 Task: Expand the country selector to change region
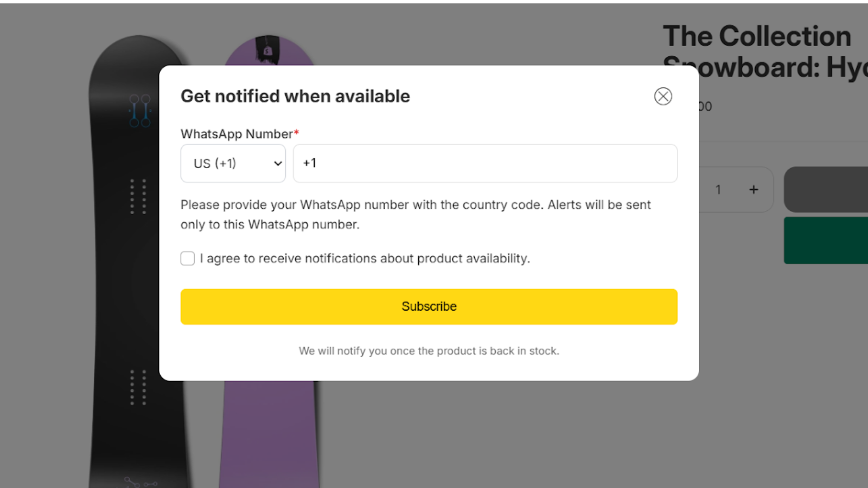(233, 163)
